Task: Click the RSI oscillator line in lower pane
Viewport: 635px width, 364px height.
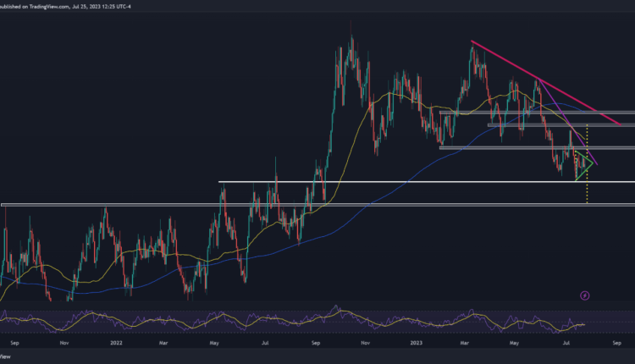Action: click(x=254, y=322)
